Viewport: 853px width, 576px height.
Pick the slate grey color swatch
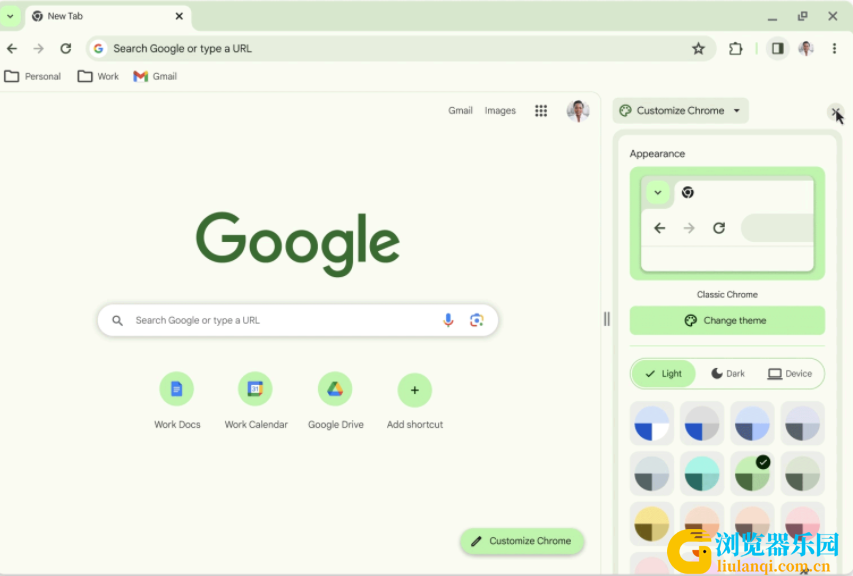[x=652, y=474]
